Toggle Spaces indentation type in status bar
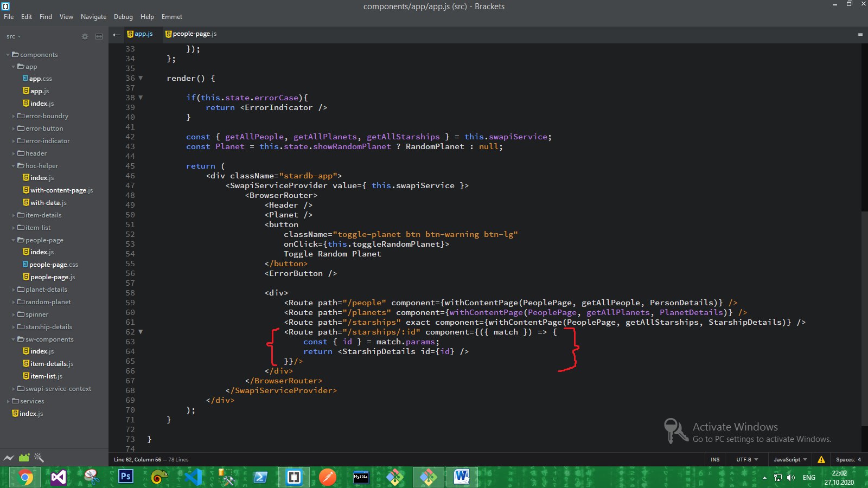Screen dimensions: 868x488 click(845, 459)
